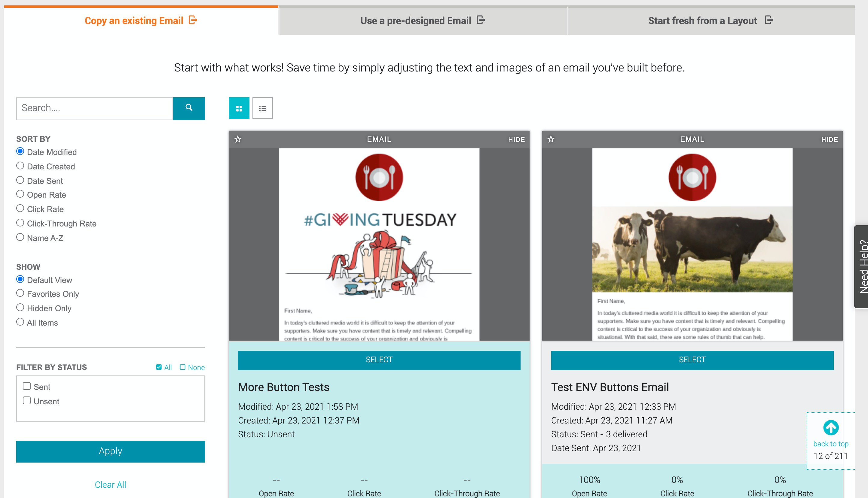Sort by Click-Through Rate
This screenshot has width=868, height=498.
[20, 223]
